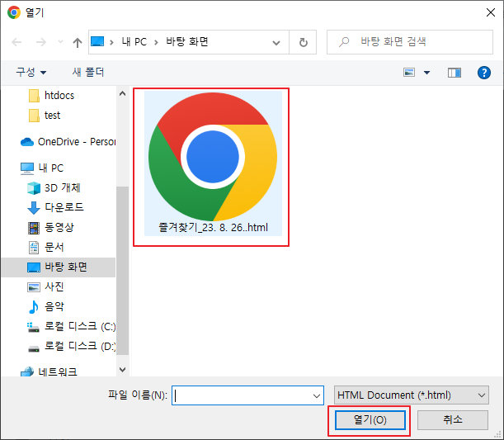Click the 다운로드 blue arrow icon
Screen dimensions: 504x440
point(34,208)
